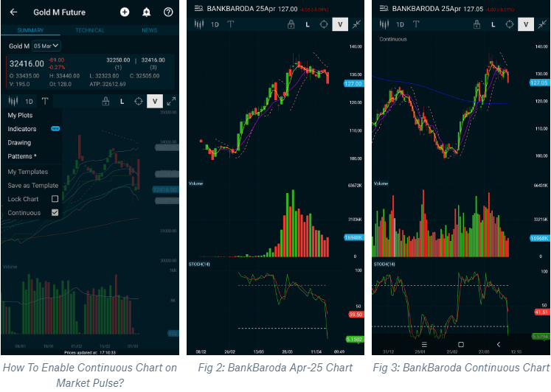Change 1D interval in Fig 3 chart
The image size is (551, 392).
pos(400,24)
